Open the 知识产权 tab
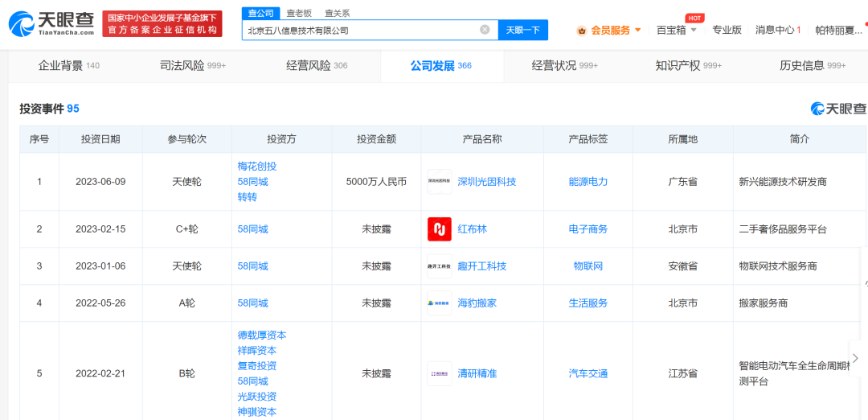This screenshot has width=868, height=420. point(688,65)
